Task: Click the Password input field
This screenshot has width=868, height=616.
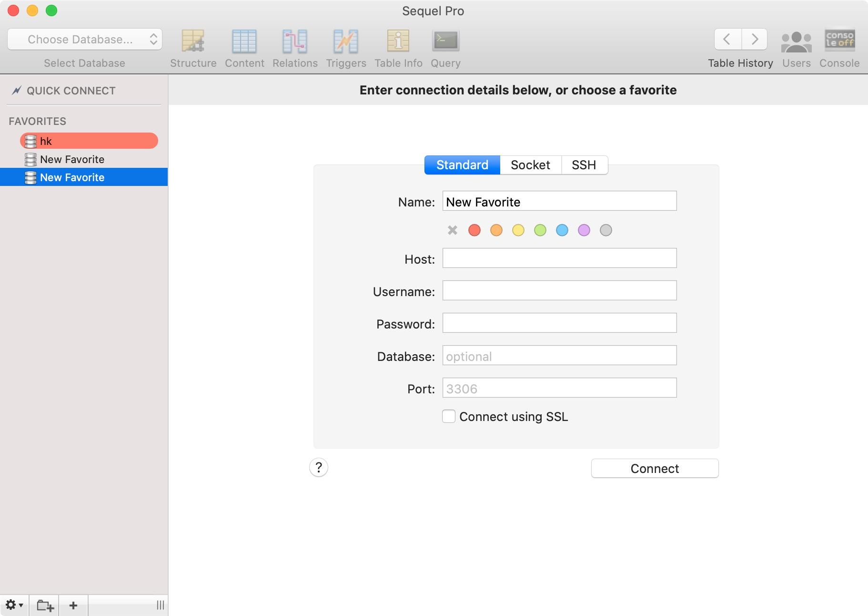Action: pos(559,323)
